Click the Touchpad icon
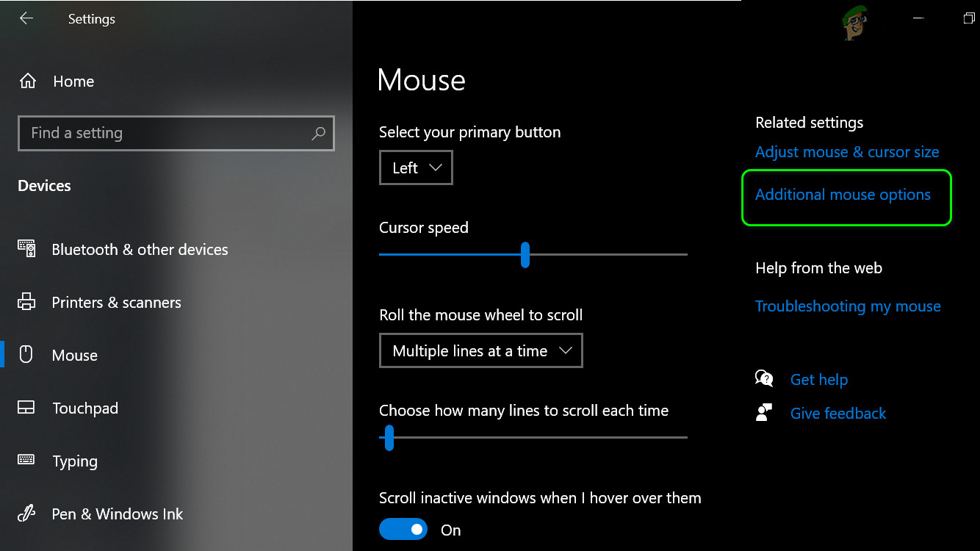Screen dimensions: 980x551 26,408
